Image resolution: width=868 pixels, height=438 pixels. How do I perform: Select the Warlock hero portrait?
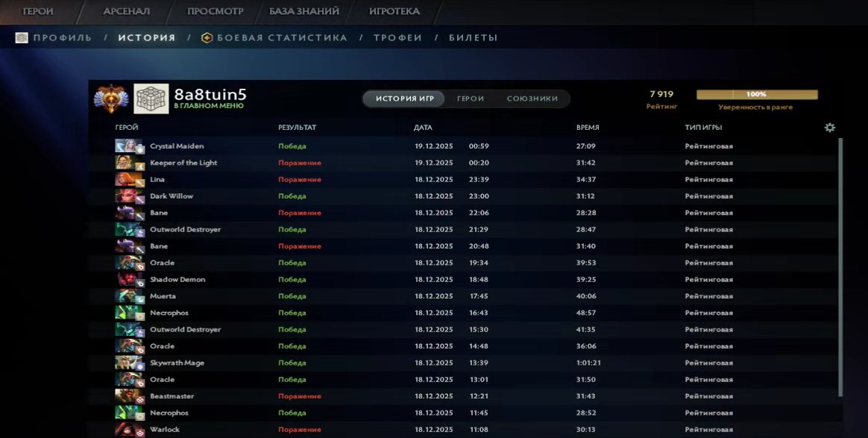(x=128, y=429)
